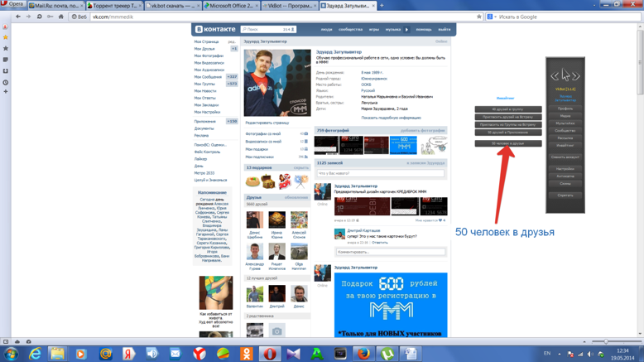The width and height of the screenshot is (644, 362).
Task: Open new tab with plus button
Action: pos(382,5)
